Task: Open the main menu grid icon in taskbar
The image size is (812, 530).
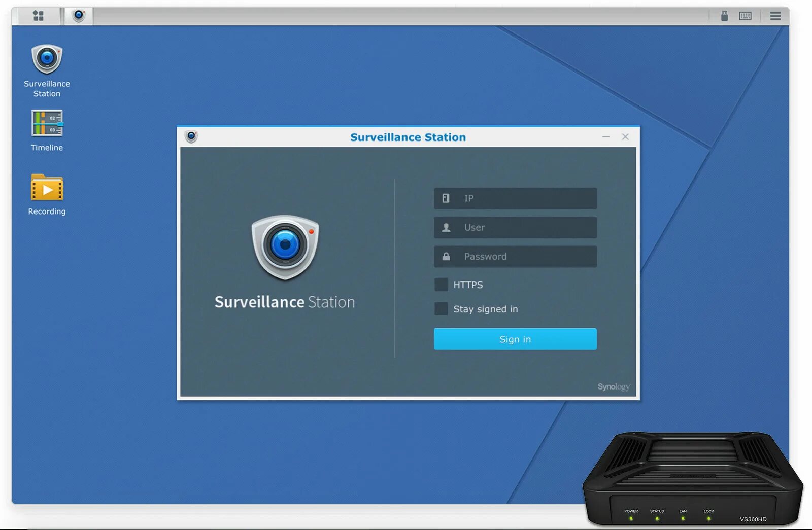Action: click(38, 16)
